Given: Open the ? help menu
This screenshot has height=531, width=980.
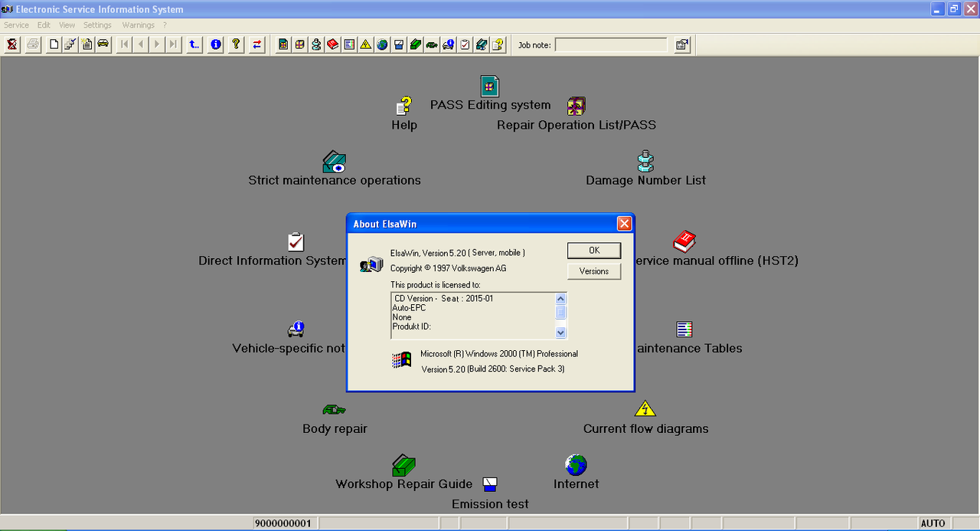Looking at the screenshot, I should pos(165,25).
